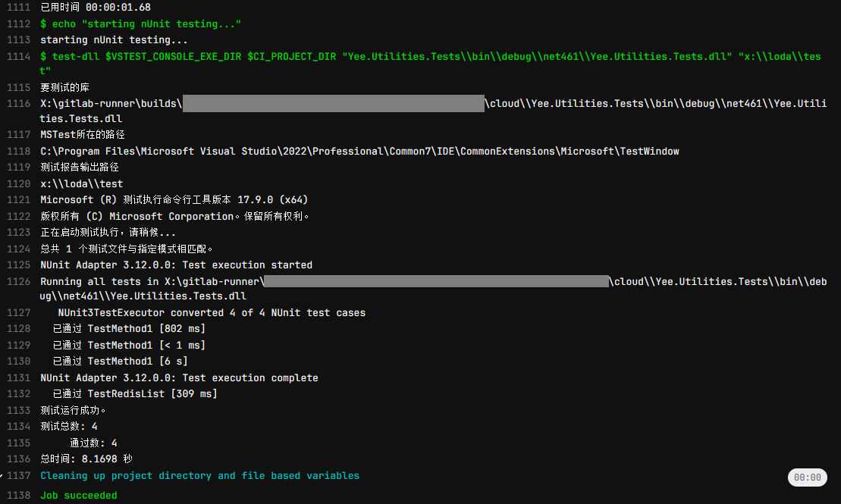Open line number 1111 link
The image size is (841, 504).
pyautogui.click(x=18, y=8)
